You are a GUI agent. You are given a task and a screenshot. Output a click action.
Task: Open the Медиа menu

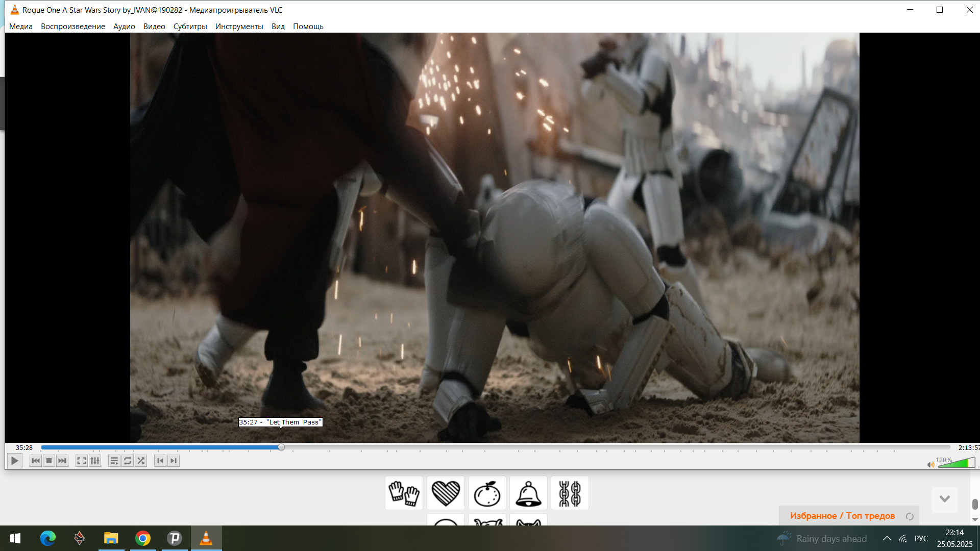(x=21, y=27)
